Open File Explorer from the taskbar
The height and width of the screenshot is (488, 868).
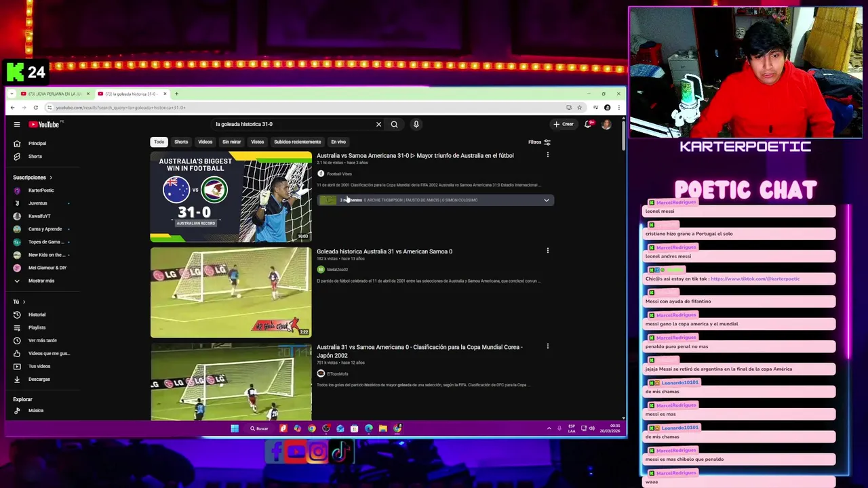point(383,428)
